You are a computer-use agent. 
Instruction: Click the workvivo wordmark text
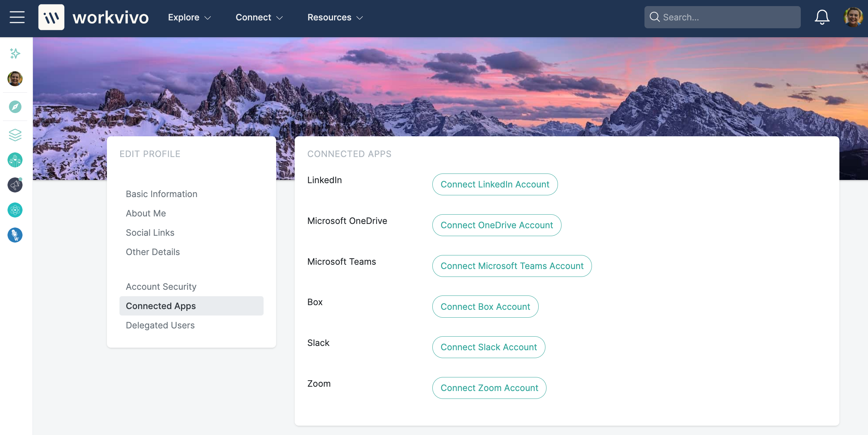click(x=111, y=18)
